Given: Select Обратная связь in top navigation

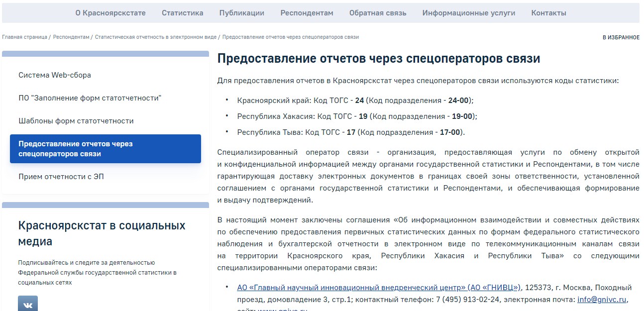Looking at the screenshot, I should click(x=378, y=13).
